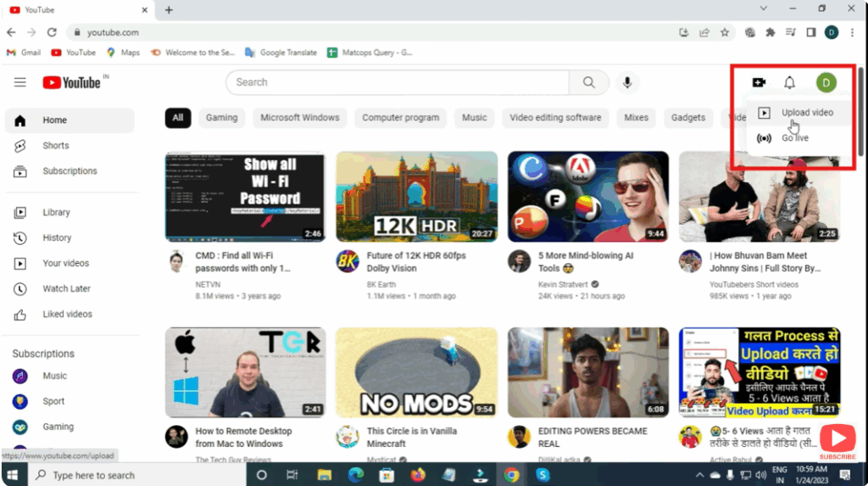Click the magnifying glass search button
This screenshot has height=486, width=868.
(x=588, y=82)
